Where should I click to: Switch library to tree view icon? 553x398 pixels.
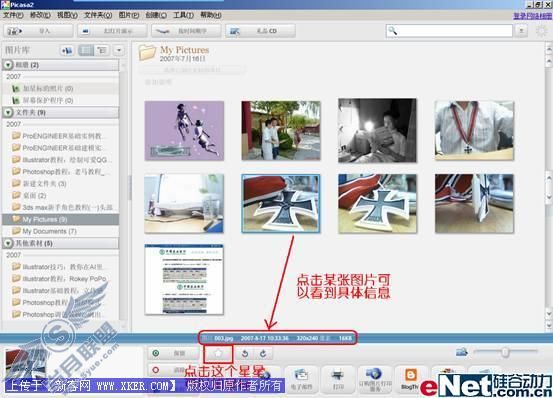[102, 50]
